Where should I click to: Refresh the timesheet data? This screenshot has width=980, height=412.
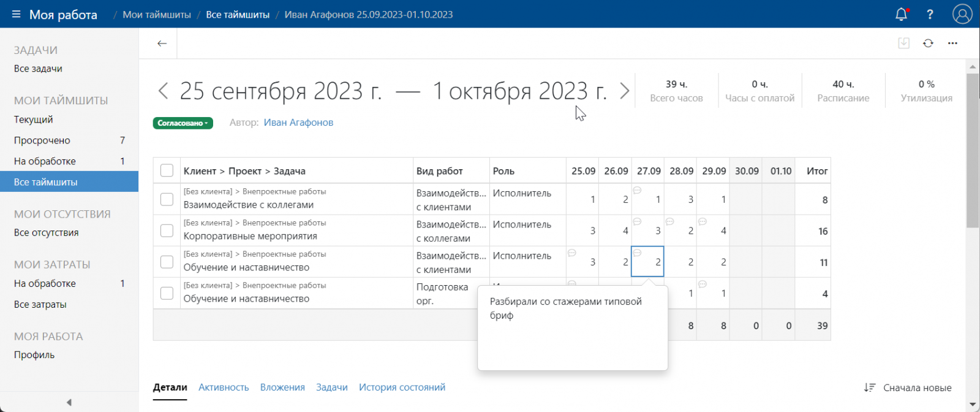coord(928,44)
